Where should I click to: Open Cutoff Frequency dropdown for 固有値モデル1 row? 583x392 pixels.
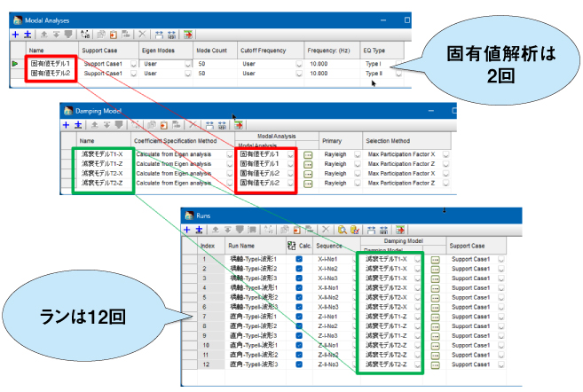[x=299, y=64]
